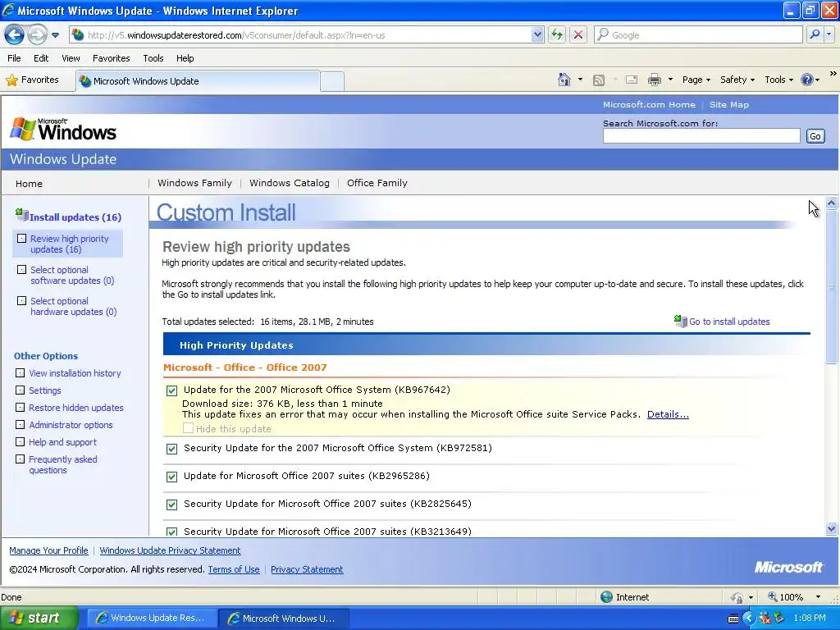Click the Go search button
The width and height of the screenshot is (840, 630).
click(815, 136)
